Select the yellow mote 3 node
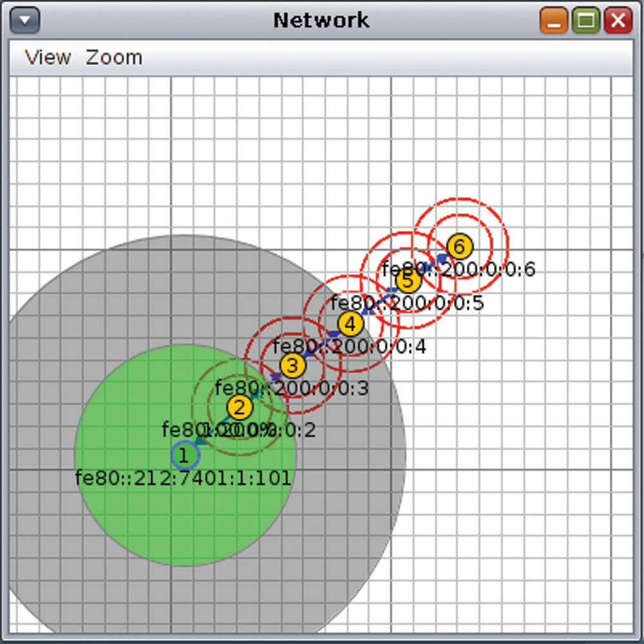This screenshot has height=644, width=644. 292,366
